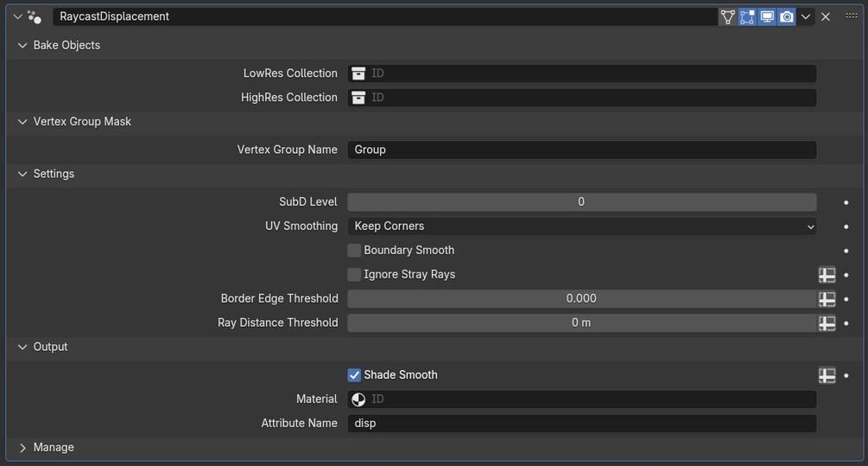Collapse the Bake Objects section

coord(22,46)
